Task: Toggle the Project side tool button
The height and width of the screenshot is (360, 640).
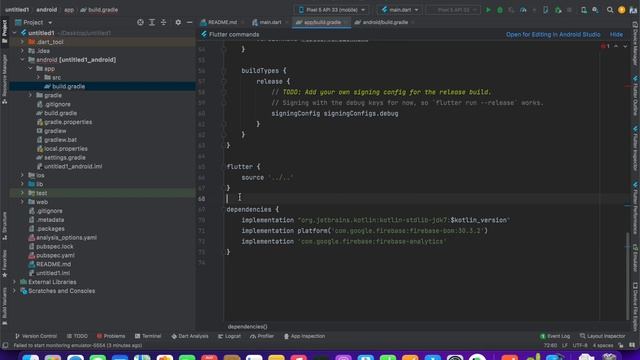Action: [x=4, y=31]
